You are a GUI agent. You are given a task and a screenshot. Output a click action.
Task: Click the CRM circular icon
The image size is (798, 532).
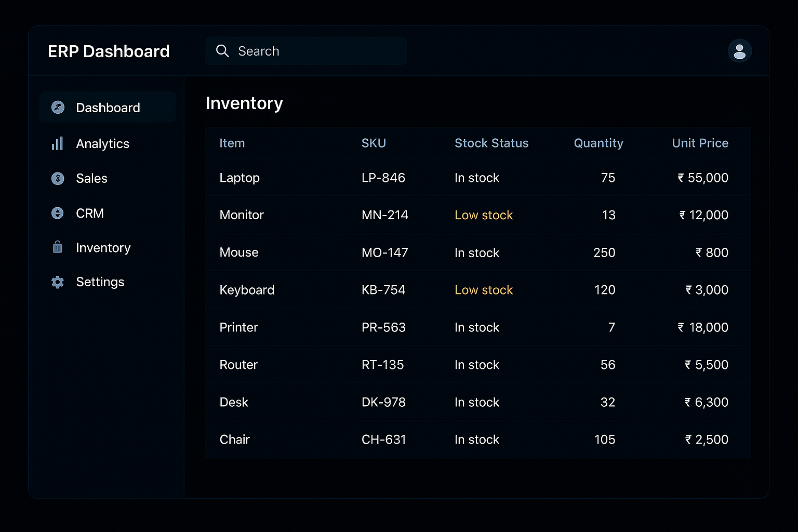point(58,213)
